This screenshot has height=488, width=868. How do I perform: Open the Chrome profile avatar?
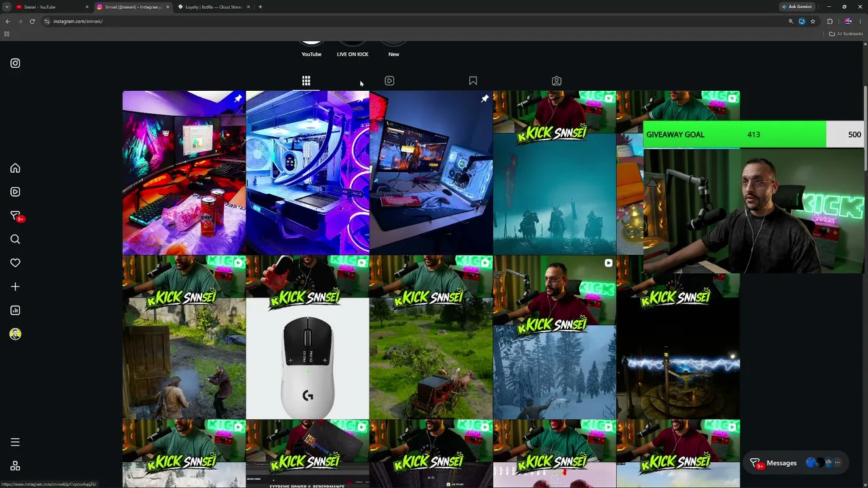(848, 21)
